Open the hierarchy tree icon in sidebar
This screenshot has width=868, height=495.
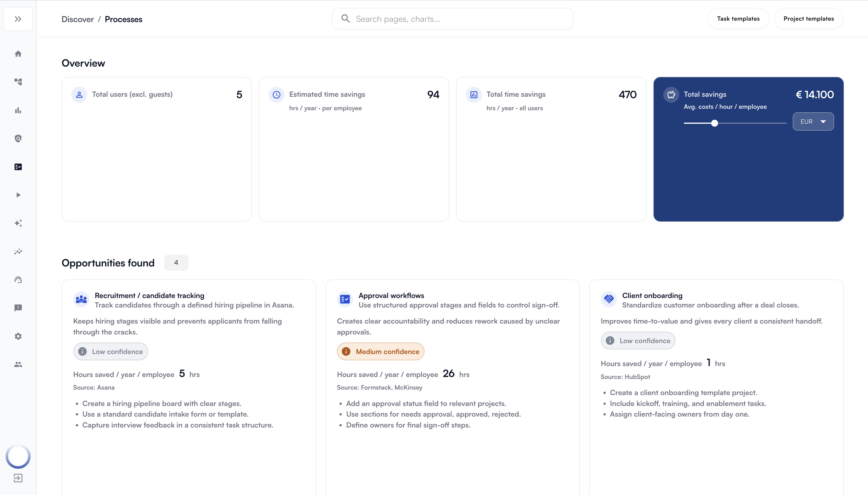[18, 82]
